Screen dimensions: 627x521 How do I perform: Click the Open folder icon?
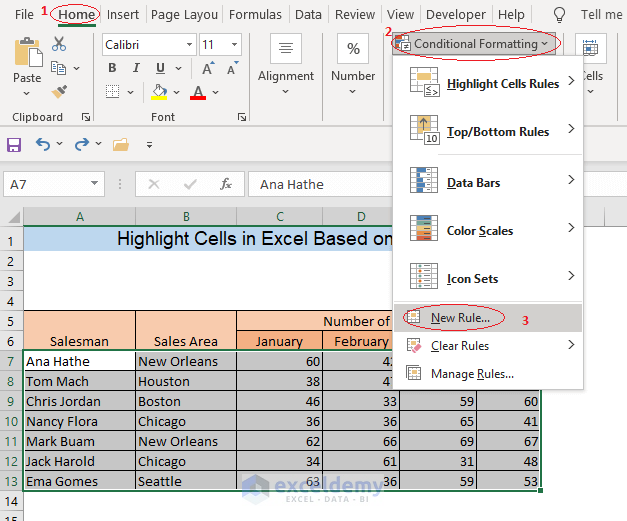click(x=121, y=145)
